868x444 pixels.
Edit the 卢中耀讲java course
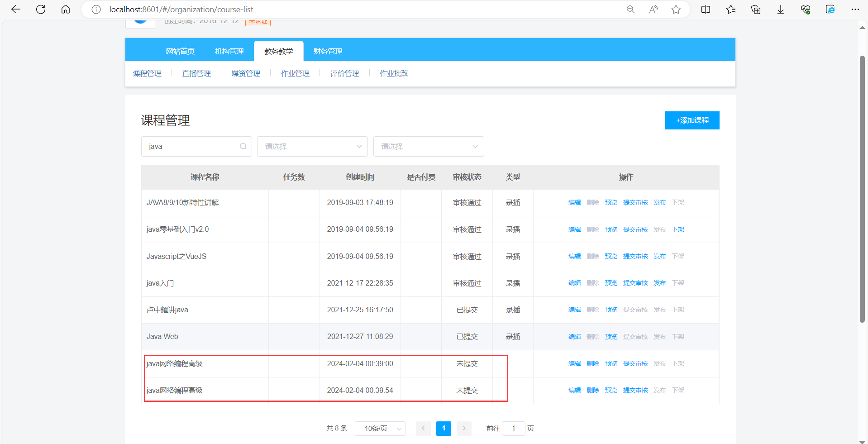574,310
